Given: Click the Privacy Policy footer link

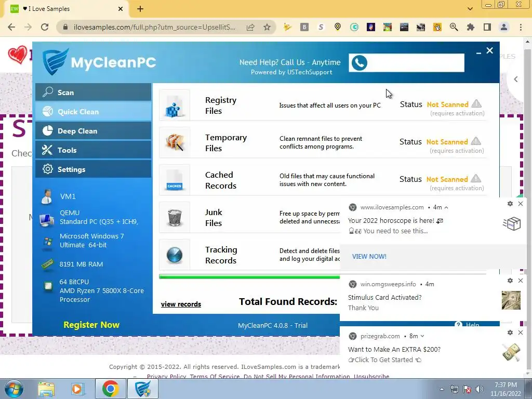Looking at the screenshot, I should (x=167, y=376).
